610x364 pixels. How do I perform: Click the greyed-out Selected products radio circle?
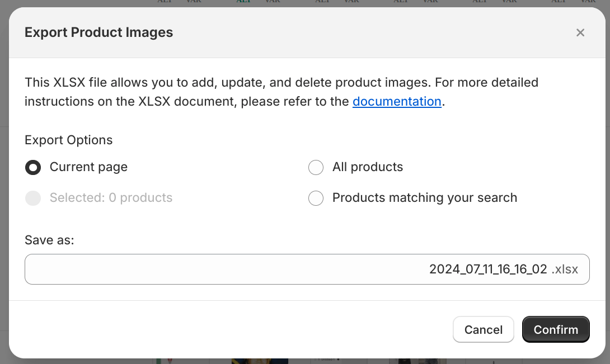[33, 198]
